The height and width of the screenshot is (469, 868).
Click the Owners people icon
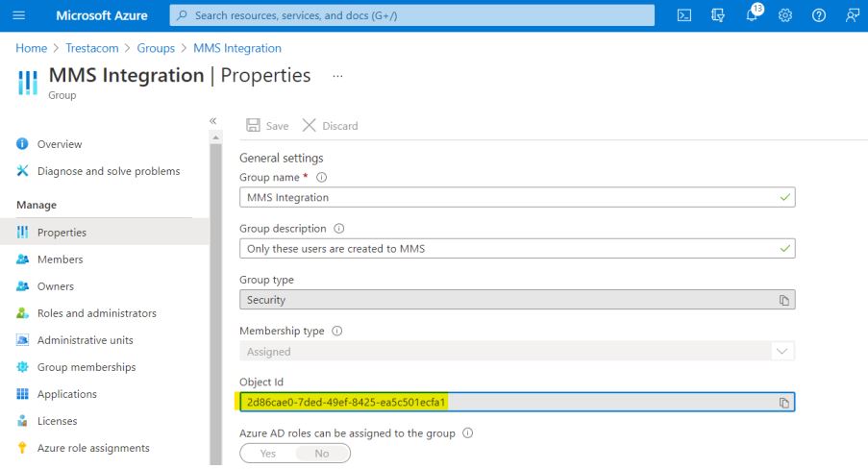tap(22, 286)
